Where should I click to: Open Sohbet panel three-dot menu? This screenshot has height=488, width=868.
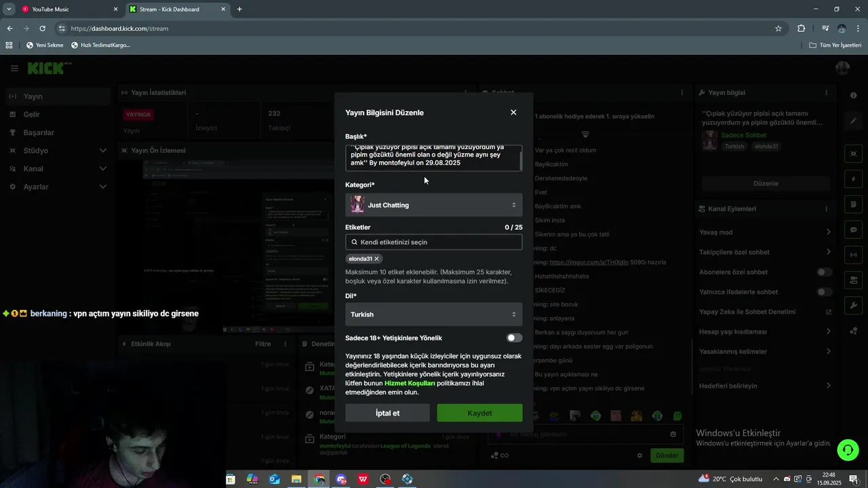click(682, 93)
